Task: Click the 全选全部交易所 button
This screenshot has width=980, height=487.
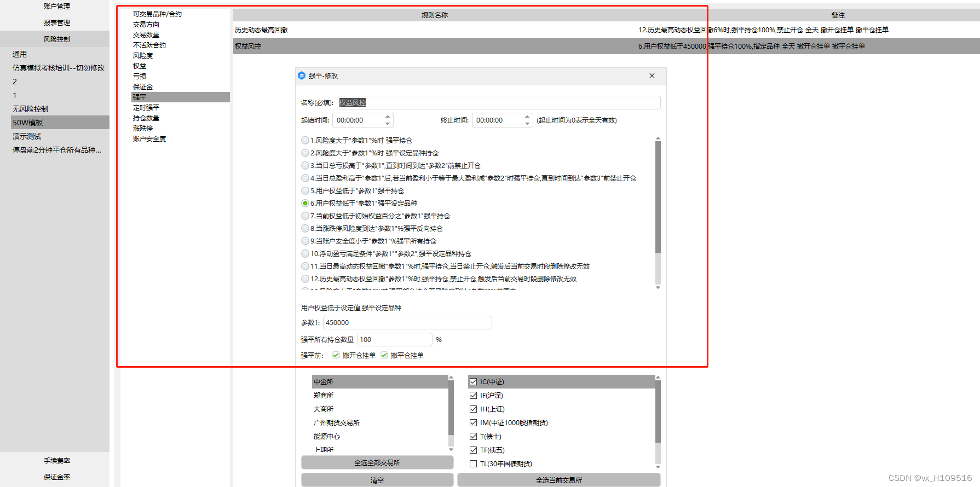Action: coord(377,463)
